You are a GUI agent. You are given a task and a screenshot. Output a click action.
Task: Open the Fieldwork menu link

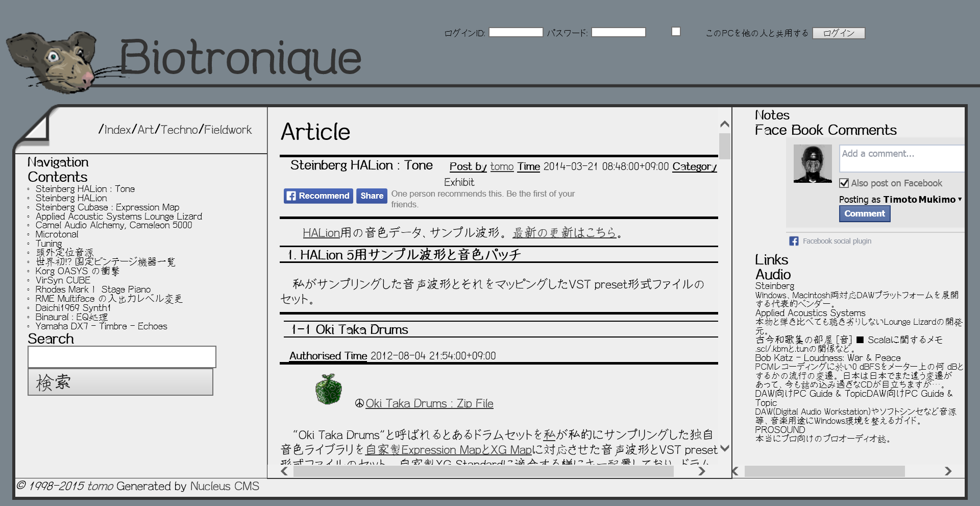(228, 130)
